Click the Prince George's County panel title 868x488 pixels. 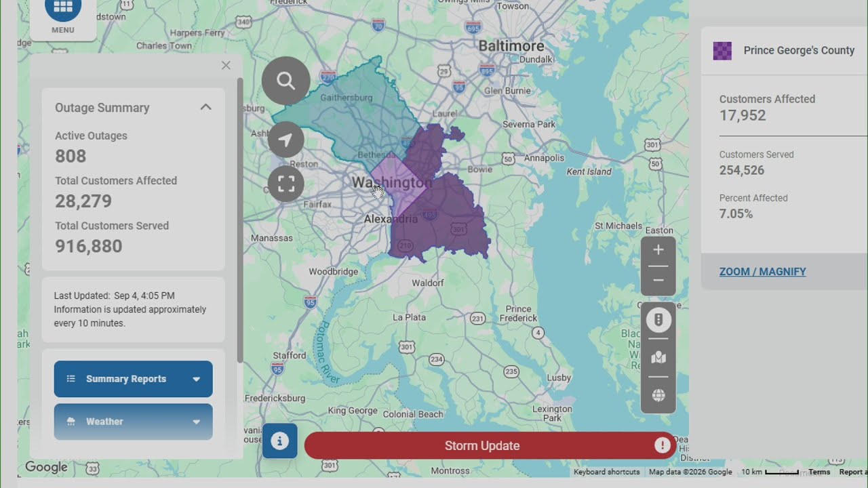799,50
